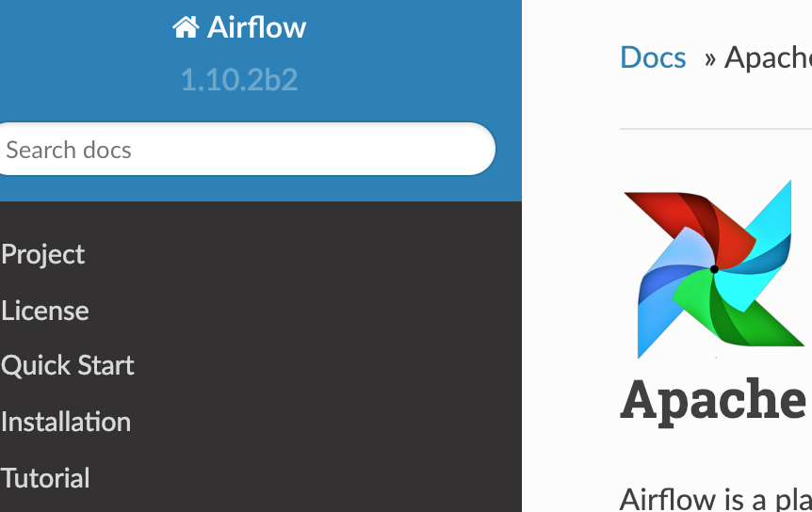Select the 1.10.2b2 version label
This screenshot has height=512, width=812.
(239, 80)
